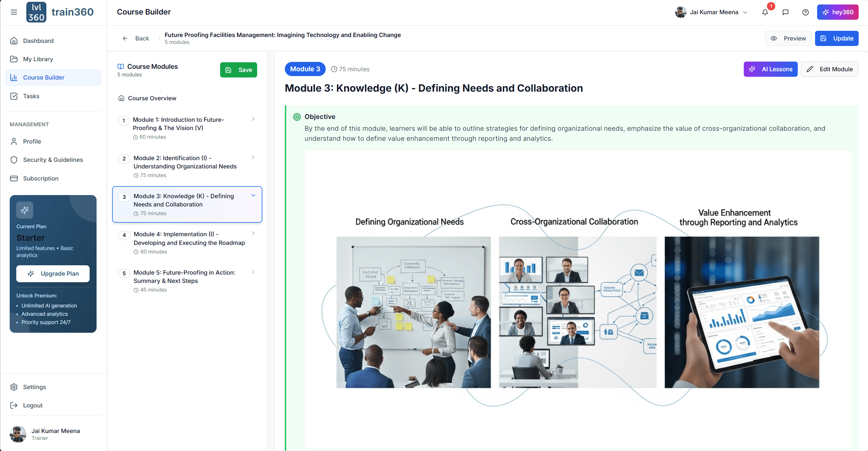Open the chat messages icon

[785, 12]
